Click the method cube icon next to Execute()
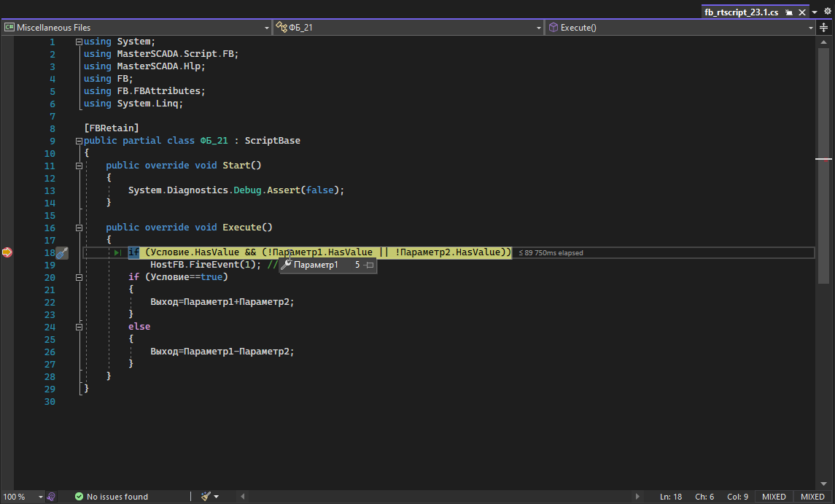835x504 pixels. coord(554,27)
